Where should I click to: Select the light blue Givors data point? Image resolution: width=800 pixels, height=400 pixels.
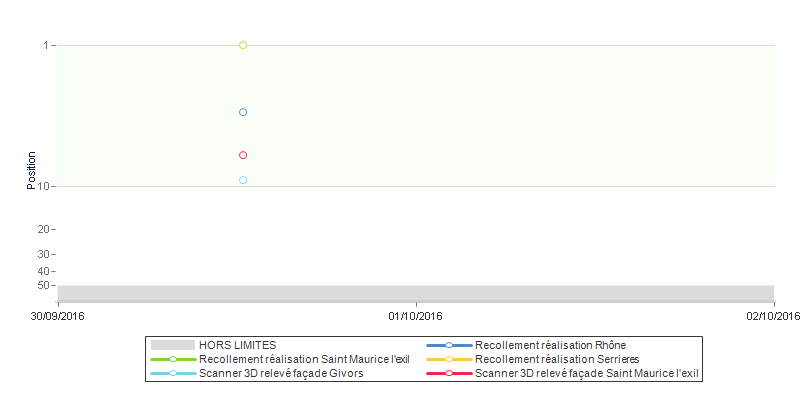click(243, 180)
